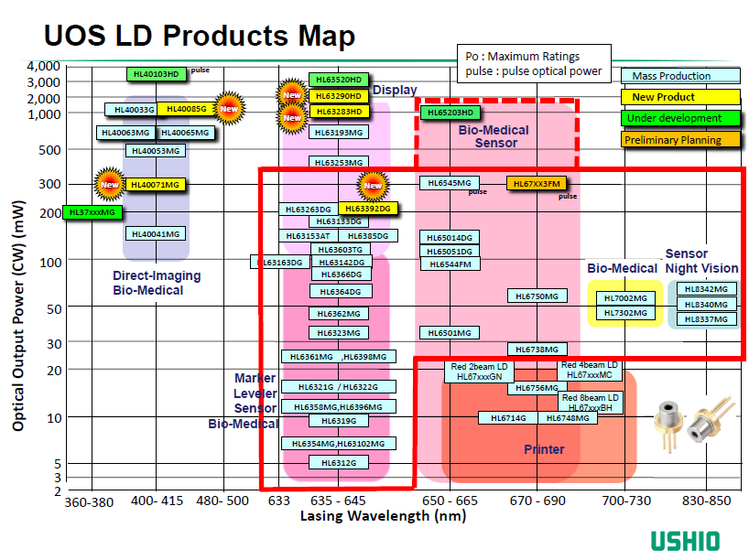
Task: Choose the HL40053MG product box
Action: [x=156, y=151]
